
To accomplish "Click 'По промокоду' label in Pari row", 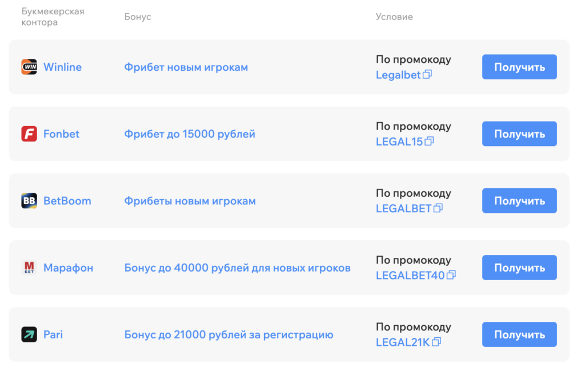I will [414, 327].
